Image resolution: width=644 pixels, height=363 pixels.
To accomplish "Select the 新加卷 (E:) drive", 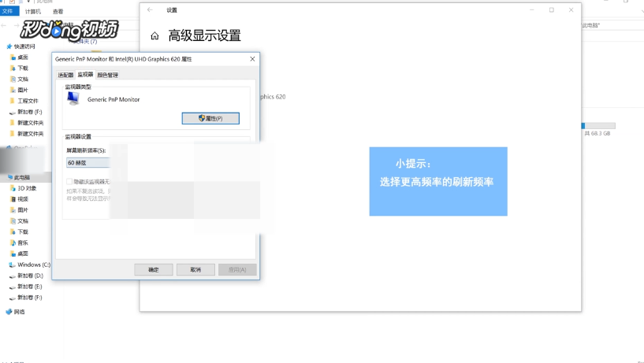I will pos(30,287).
